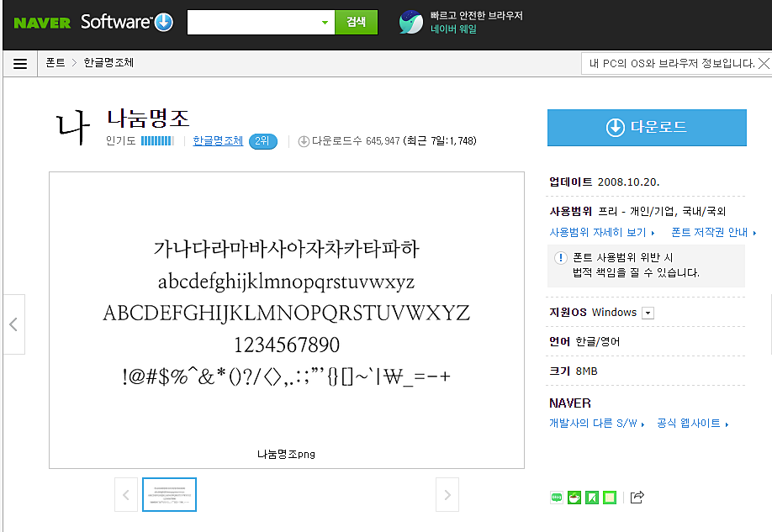This screenshot has height=532, width=772.
Task: Click the NAVER logo
Action: pyautogui.click(x=42, y=23)
